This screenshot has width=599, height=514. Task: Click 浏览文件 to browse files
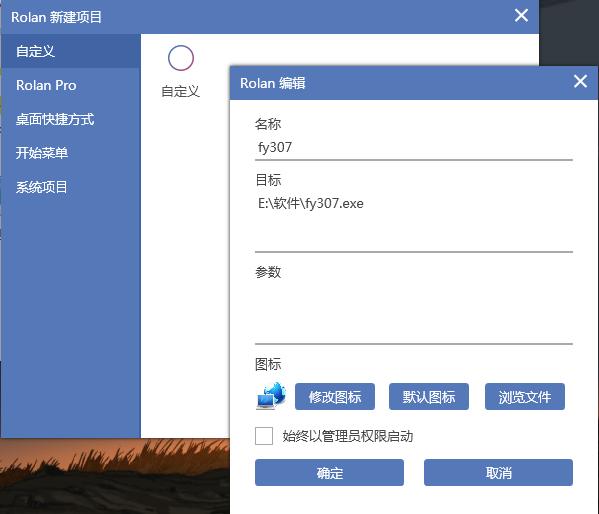pyautogui.click(x=525, y=397)
